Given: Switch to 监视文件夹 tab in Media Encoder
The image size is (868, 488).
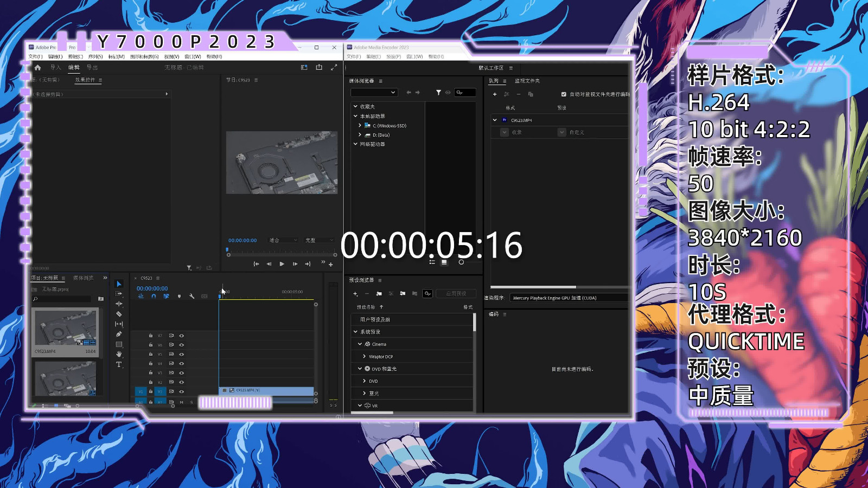Looking at the screenshot, I should coord(527,81).
